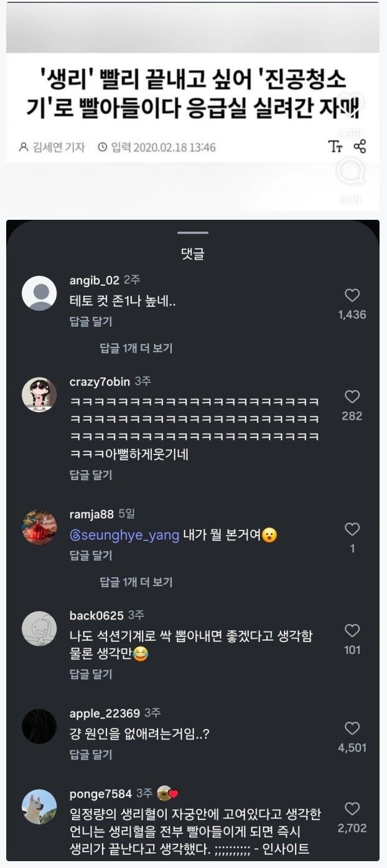The width and height of the screenshot is (387, 868).
Task: View ramja88's profile avatar
Action: (39, 527)
